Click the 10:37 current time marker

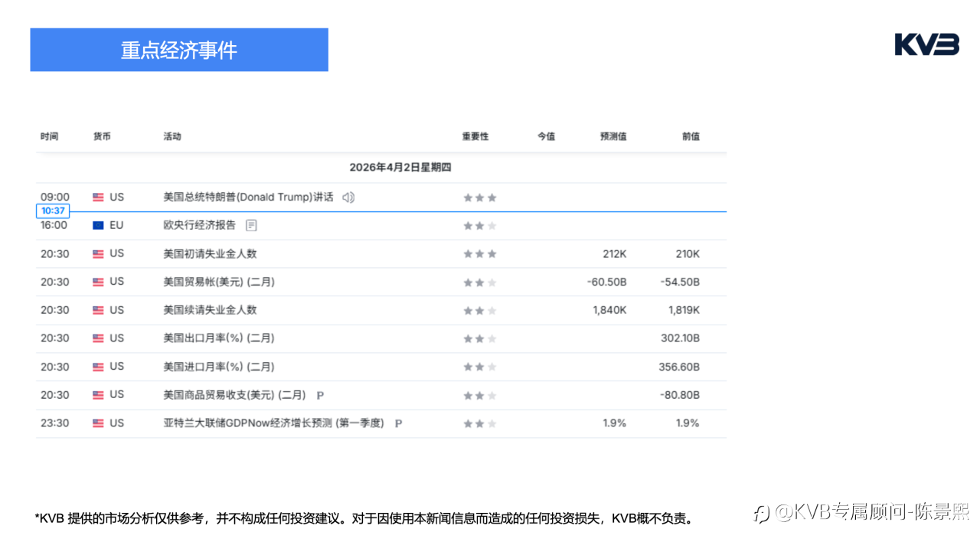click(53, 211)
